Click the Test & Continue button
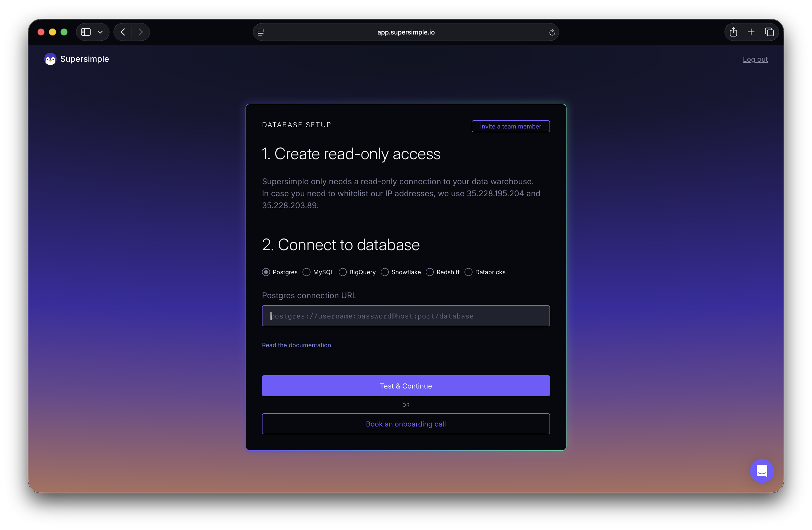This screenshot has height=530, width=812. pos(406,386)
